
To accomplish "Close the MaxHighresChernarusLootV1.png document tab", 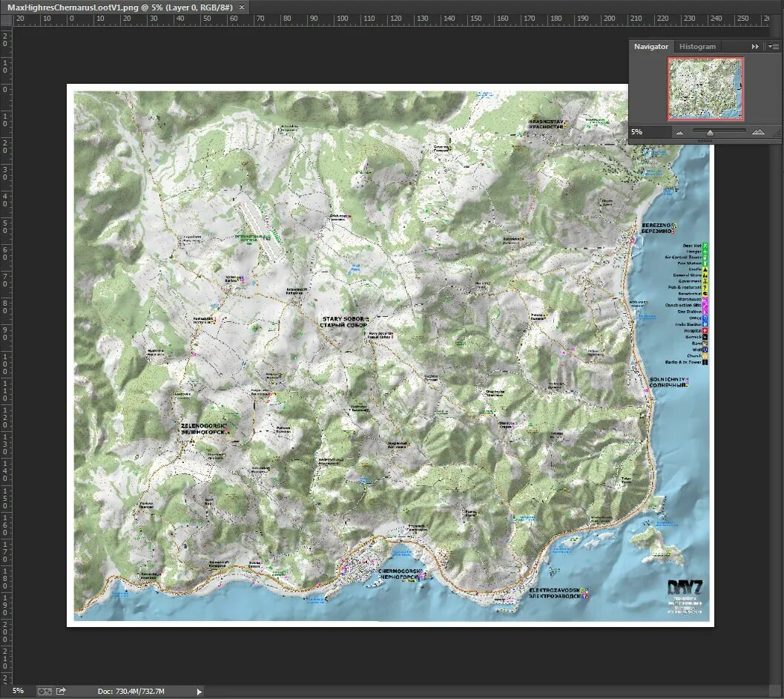I will (x=242, y=7).
